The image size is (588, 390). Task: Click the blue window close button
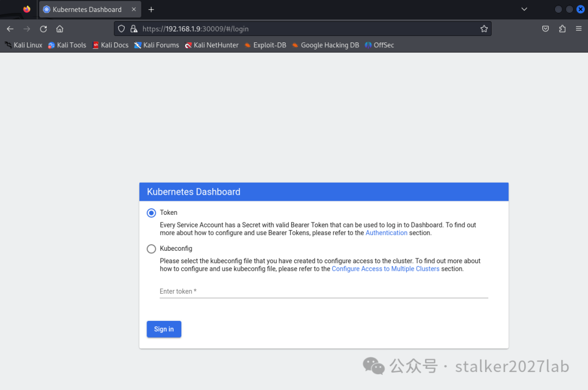coord(580,9)
